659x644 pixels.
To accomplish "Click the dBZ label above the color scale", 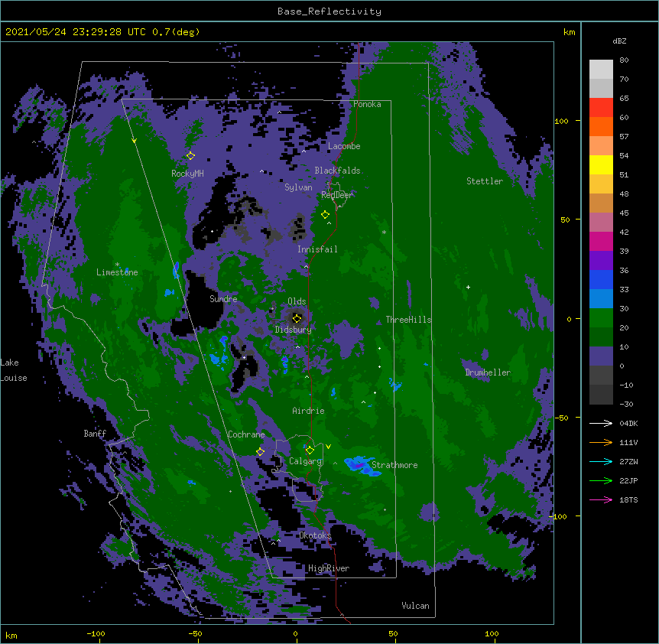I will (619, 41).
